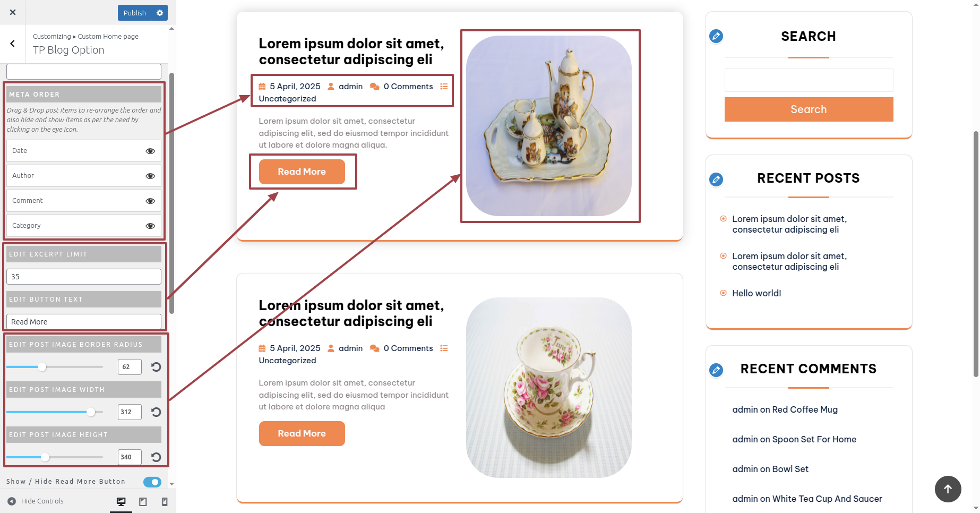This screenshot has width=980, height=513.
Task: Toggle Category meta eye icon
Action: (150, 226)
